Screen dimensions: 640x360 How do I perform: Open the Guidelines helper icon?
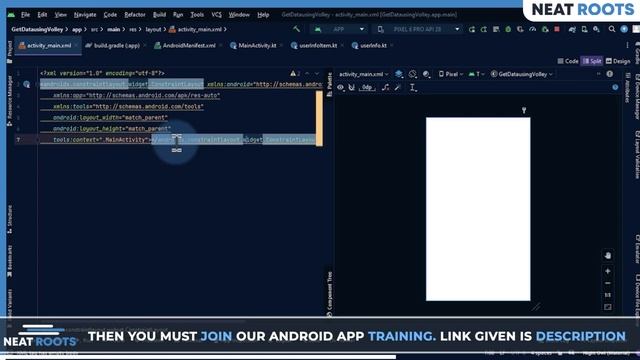coord(413,88)
